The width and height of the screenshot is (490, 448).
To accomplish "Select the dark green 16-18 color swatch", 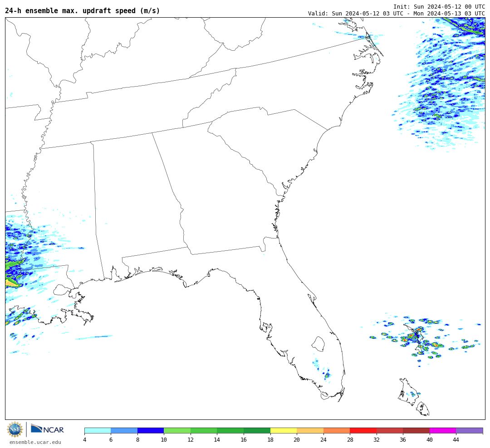I will pos(257,430).
